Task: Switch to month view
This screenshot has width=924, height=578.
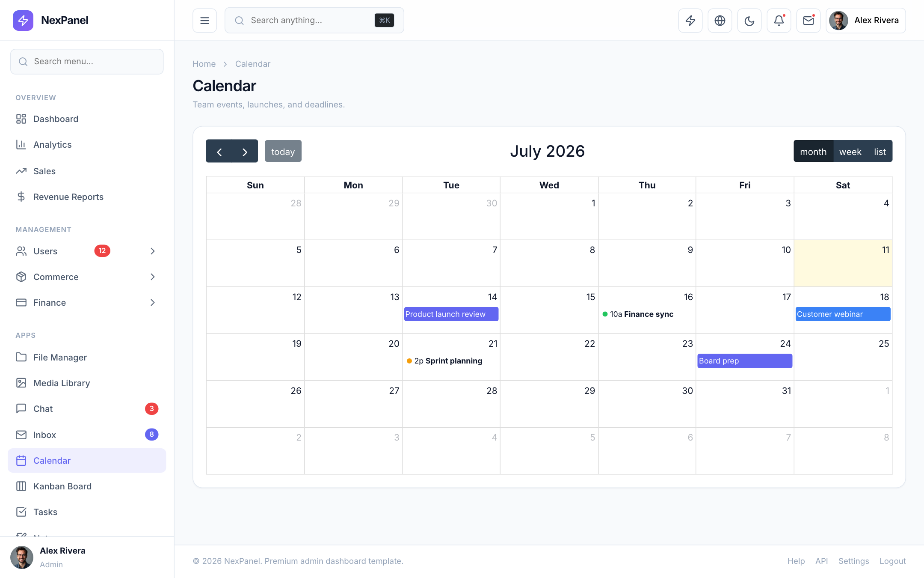Action: pos(813,151)
